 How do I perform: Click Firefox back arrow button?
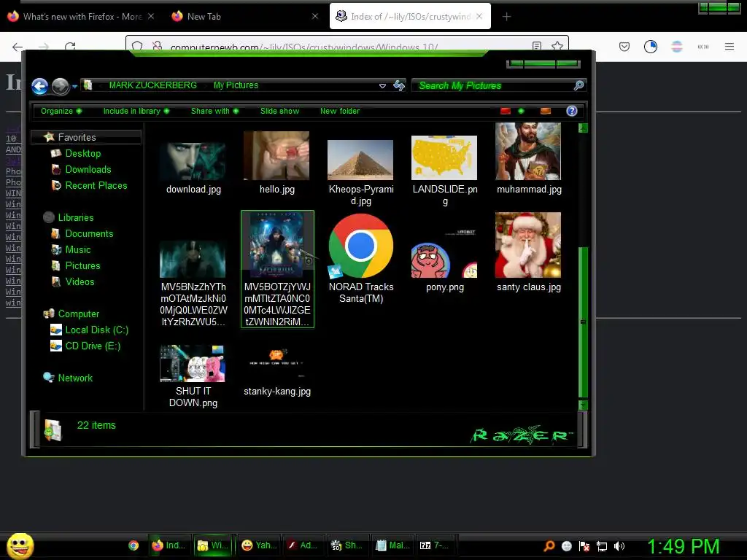[x=18, y=47]
